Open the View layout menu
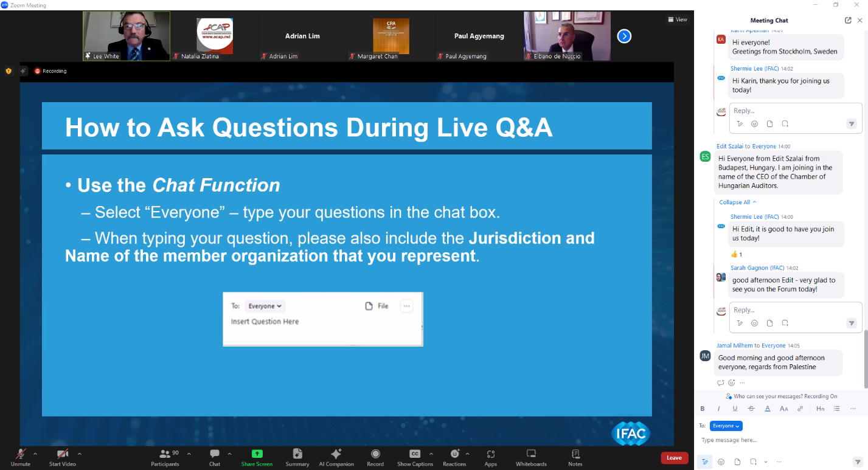The height and width of the screenshot is (470, 868). coord(678,19)
